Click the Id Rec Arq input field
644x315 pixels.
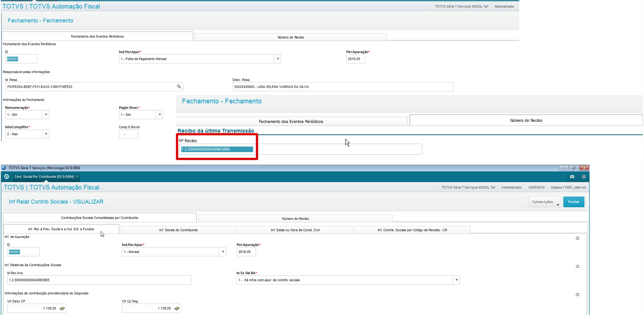point(99,280)
